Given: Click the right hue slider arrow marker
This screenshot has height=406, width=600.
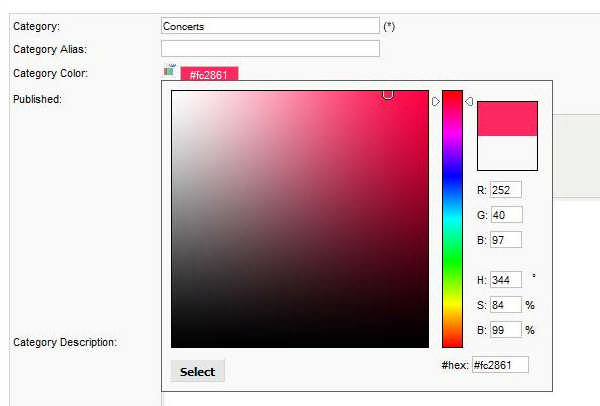Looking at the screenshot, I should 469,101.
